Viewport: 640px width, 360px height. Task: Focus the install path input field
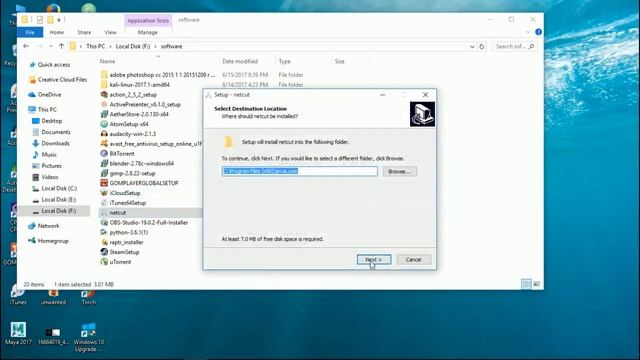[300, 171]
